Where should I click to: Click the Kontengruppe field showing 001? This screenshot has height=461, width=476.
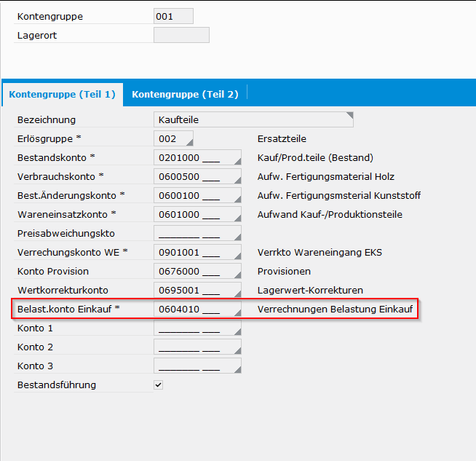(173, 16)
